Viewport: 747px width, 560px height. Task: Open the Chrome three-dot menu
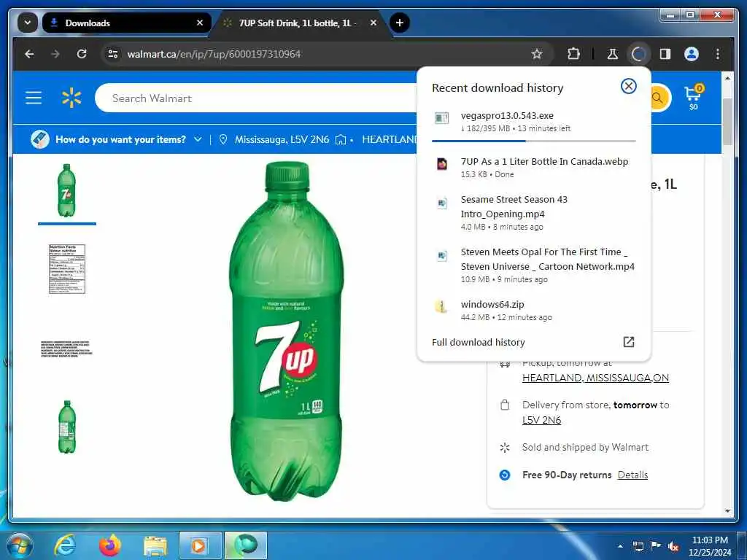pos(718,54)
